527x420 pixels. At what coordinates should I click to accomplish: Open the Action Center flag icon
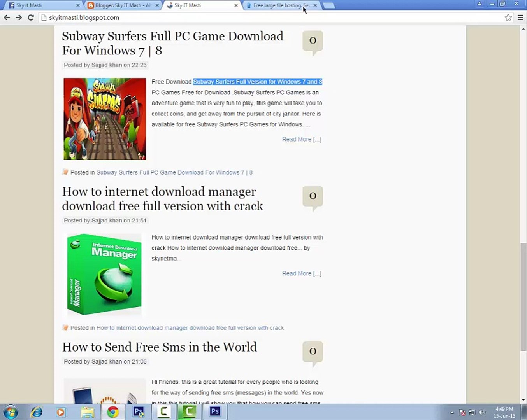462,412
